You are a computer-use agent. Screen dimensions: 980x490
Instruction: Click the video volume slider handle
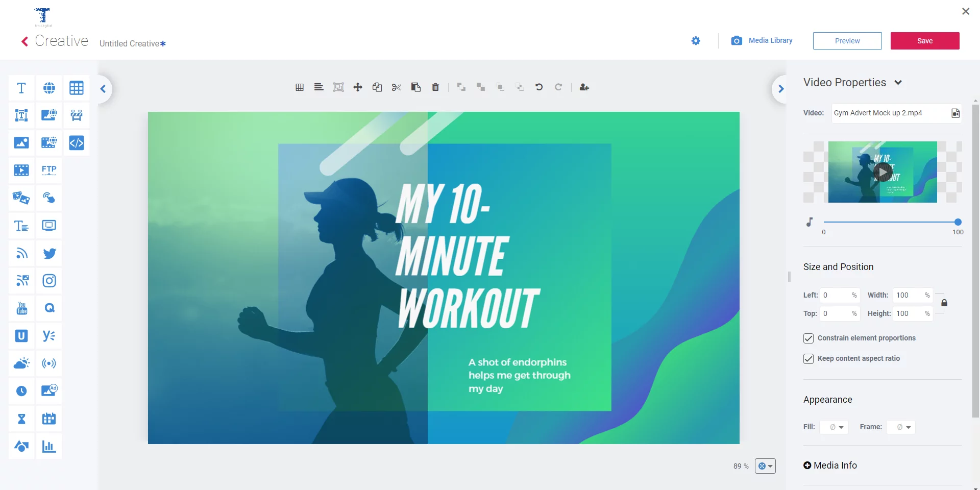coord(958,222)
